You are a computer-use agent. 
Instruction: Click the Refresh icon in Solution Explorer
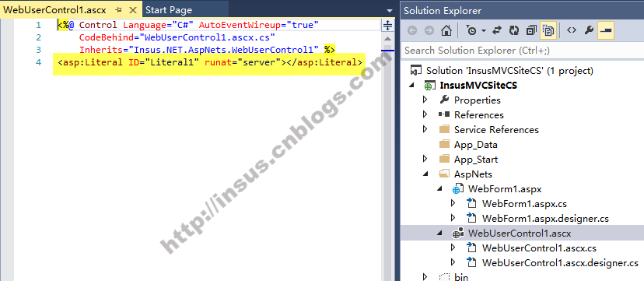point(514,31)
